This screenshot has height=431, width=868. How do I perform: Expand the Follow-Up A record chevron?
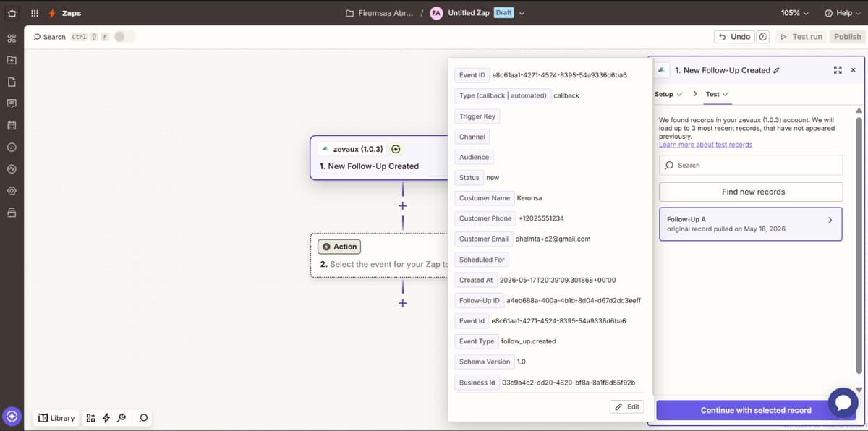point(830,220)
